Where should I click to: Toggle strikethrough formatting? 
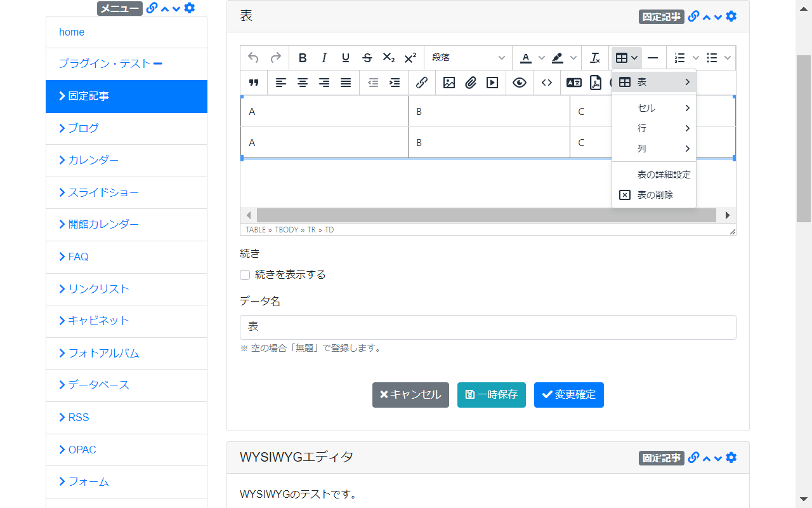point(367,58)
